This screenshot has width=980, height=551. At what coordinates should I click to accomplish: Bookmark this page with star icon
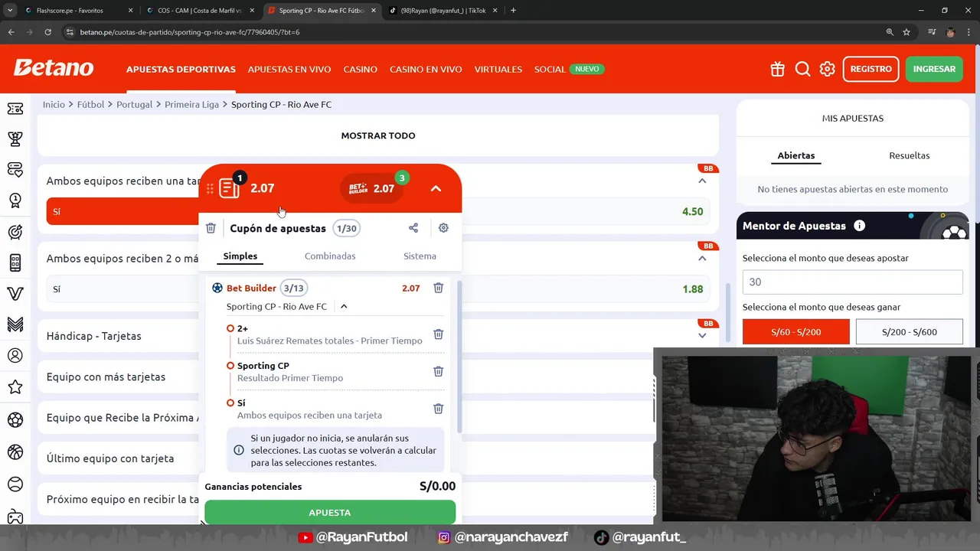point(906,32)
